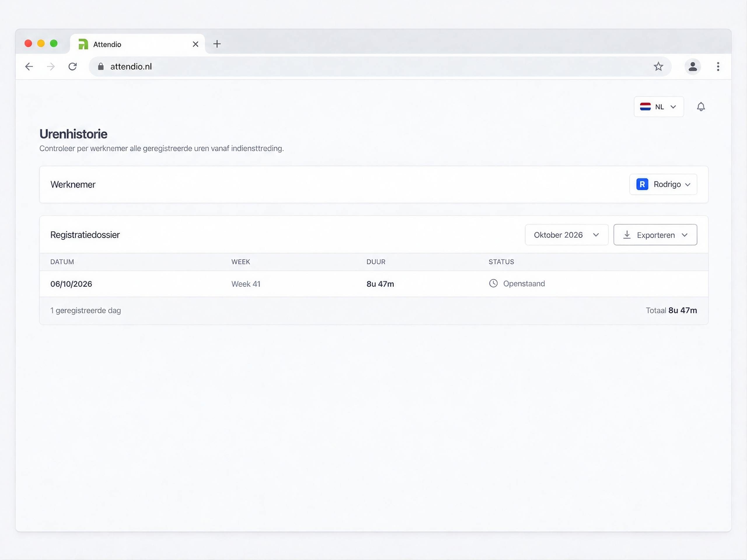This screenshot has width=747, height=560.
Task: Click the Week 41 cell
Action: pos(246,284)
